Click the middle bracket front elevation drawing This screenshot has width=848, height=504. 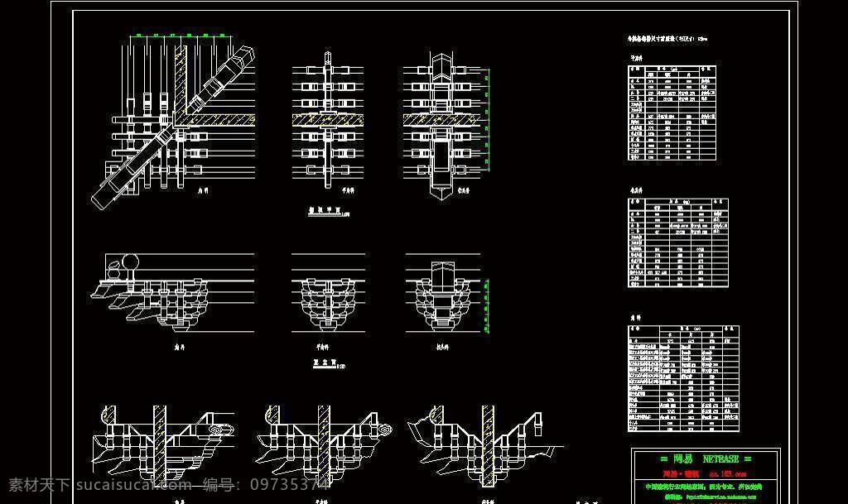click(328, 293)
